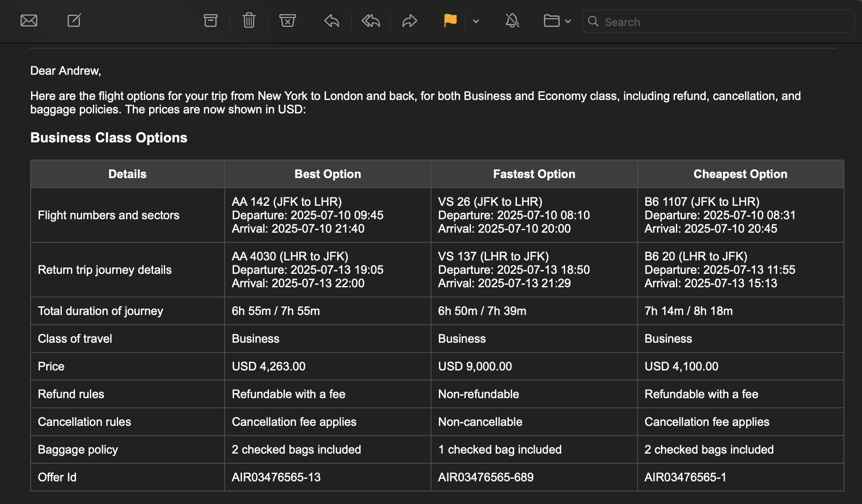Archive the current email

coord(210,21)
